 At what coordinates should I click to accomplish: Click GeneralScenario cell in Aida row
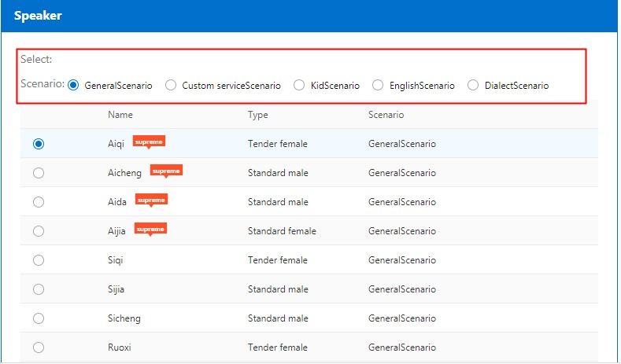point(402,202)
